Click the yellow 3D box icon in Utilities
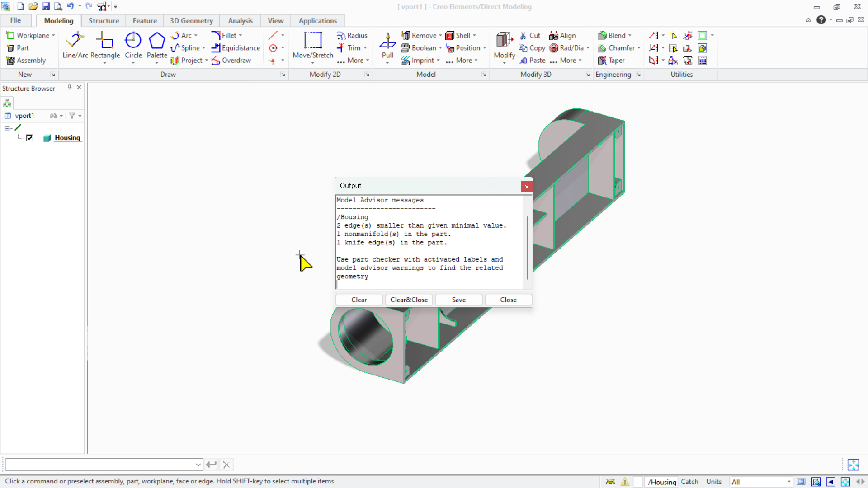Viewport: 868px width, 488px height. click(703, 48)
